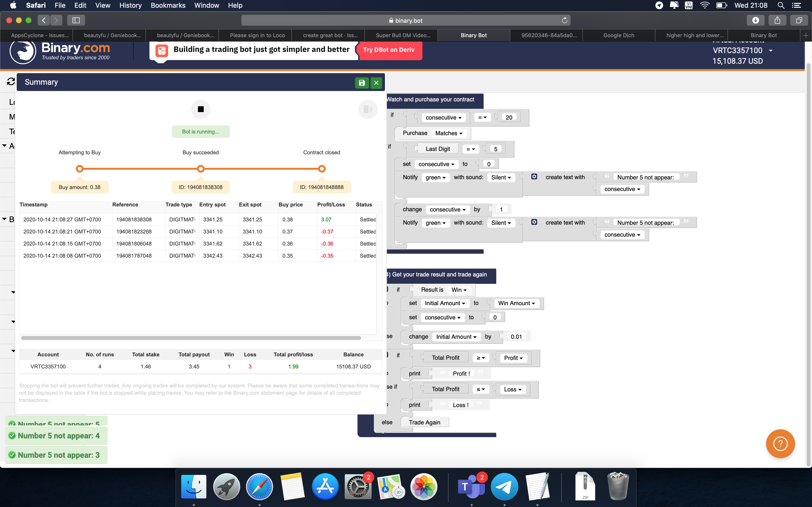This screenshot has height=507, width=812.
Task: Click the Safari share icon
Action: [x=777, y=20]
